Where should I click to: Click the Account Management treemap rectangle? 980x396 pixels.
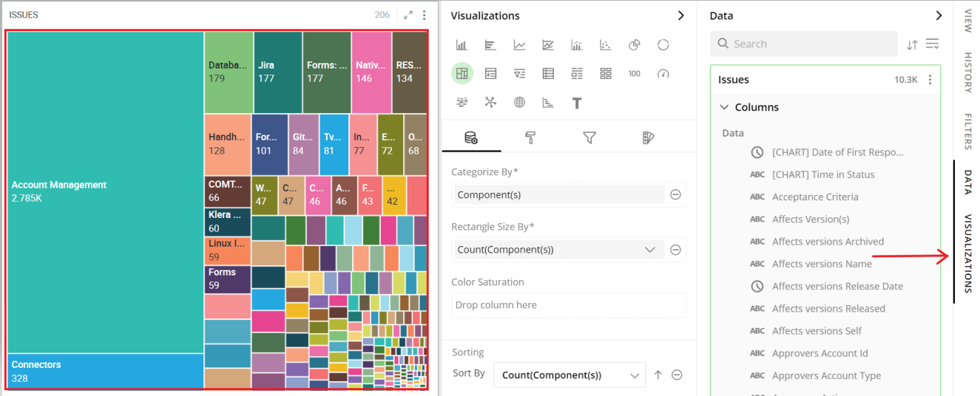tap(105, 192)
